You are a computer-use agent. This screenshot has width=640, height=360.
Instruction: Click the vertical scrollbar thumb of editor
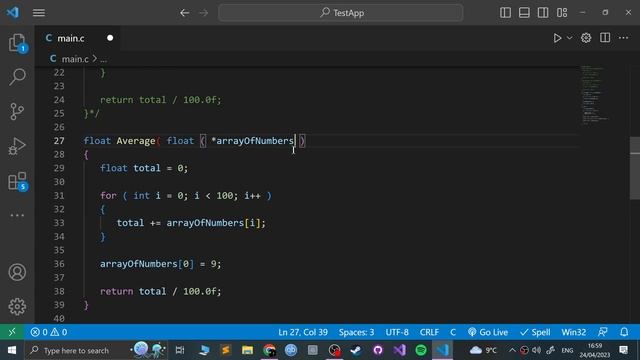[635, 168]
